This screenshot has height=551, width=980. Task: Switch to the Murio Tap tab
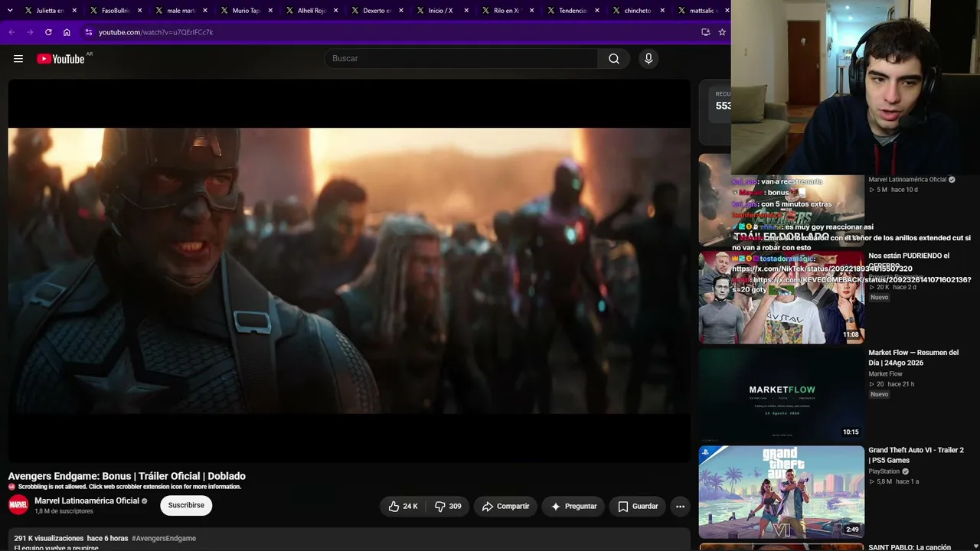pos(247,11)
